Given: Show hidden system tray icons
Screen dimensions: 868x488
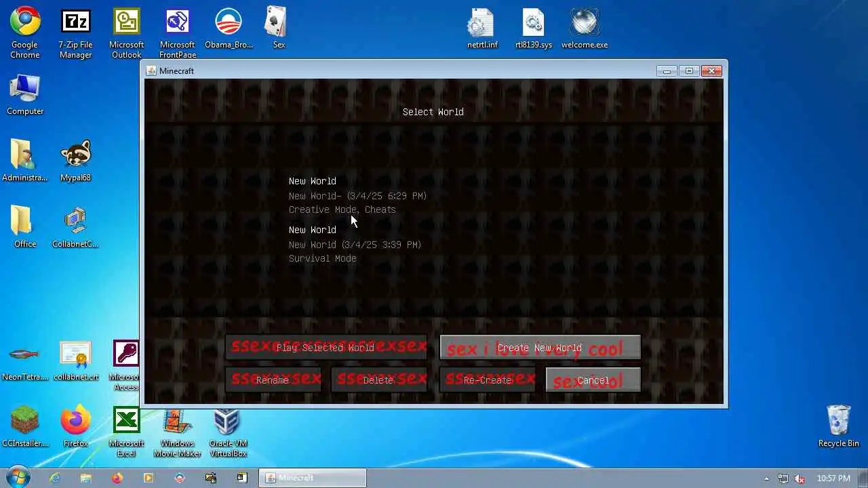Looking at the screenshot, I should [767, 479].
